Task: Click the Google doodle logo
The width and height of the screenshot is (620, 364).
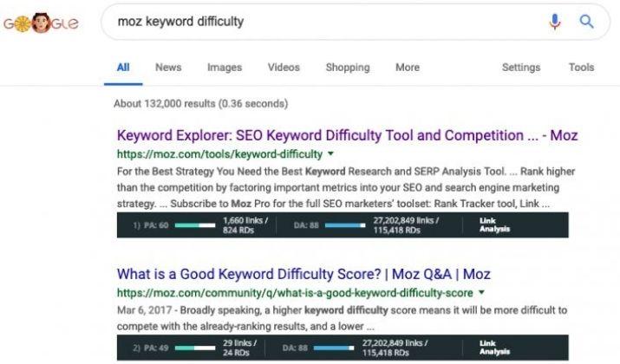Action: (41, 23)
